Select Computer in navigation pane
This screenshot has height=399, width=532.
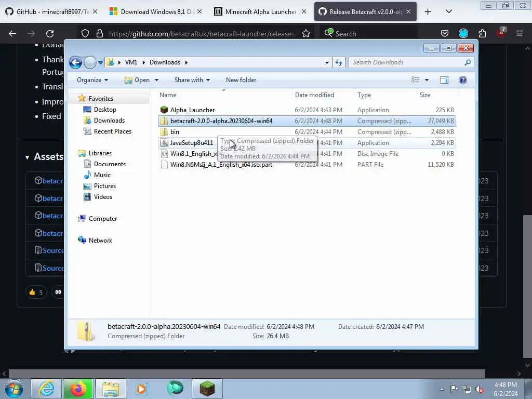coord(103,219)
